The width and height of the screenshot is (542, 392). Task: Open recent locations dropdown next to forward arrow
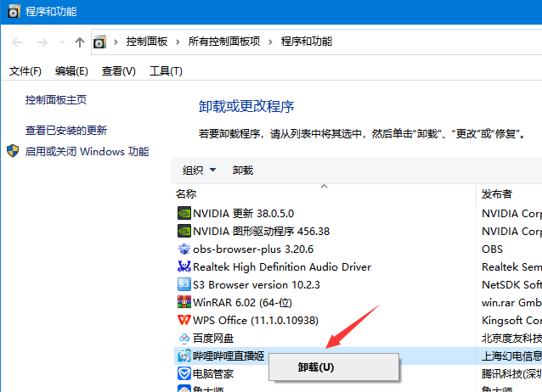pyautogui.click(x=62, y=42)
